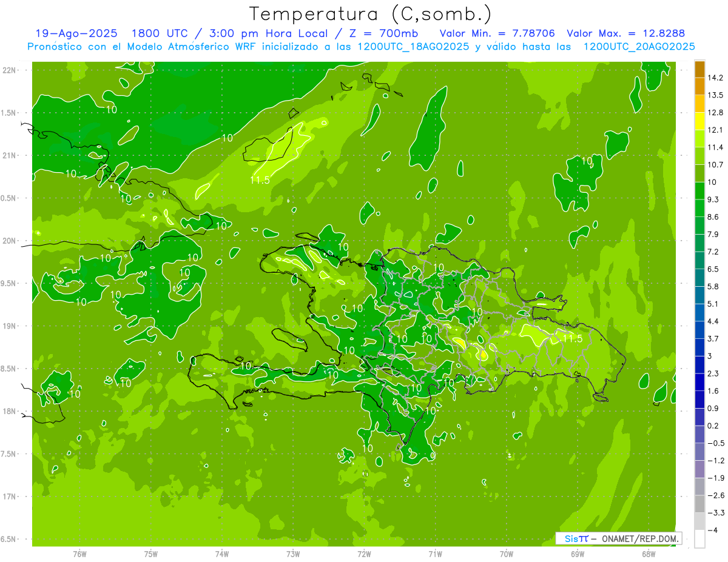Click the "19N" latitude axis label
728x562 pixels.
coord(10,326)
